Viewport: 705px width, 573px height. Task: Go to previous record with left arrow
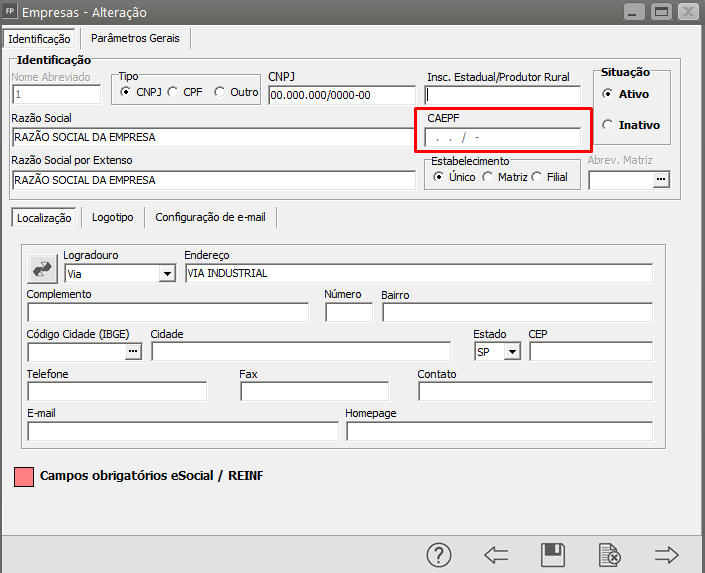[496, 555]
